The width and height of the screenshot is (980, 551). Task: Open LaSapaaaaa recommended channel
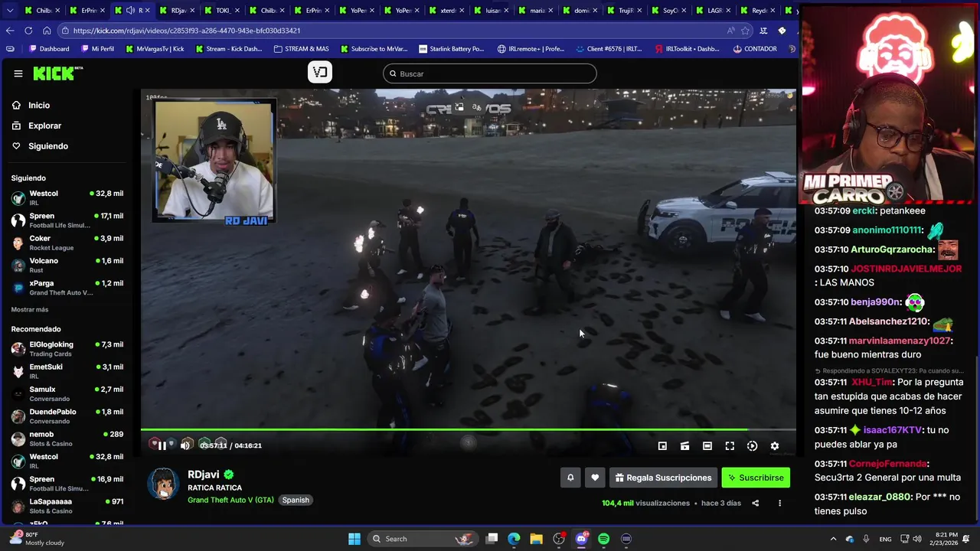pyautogui.click(x=67, y=506)
